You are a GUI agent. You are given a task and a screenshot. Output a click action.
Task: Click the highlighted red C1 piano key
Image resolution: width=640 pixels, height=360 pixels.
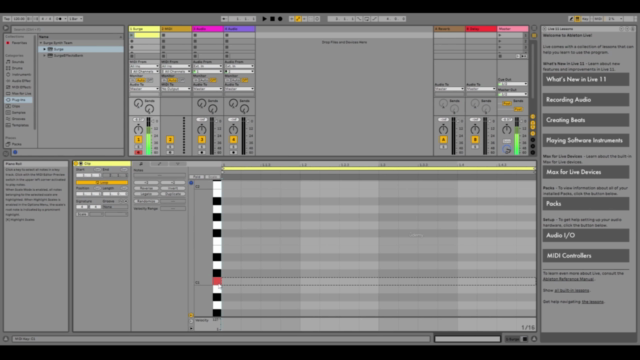pos(217,281)
